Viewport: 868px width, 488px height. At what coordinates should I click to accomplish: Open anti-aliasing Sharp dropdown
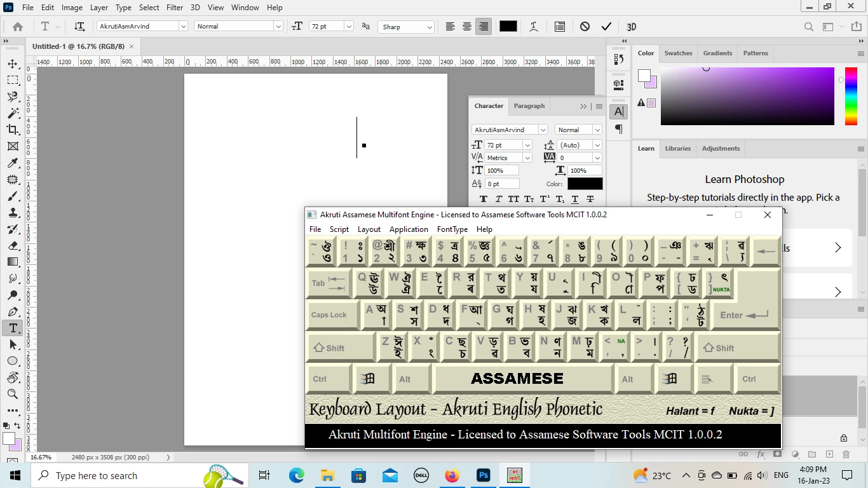tap(430, 27)
